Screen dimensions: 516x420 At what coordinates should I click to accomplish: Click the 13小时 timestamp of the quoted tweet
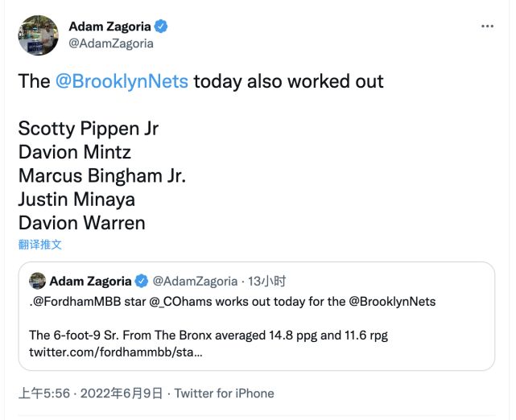pyautogui.click(x=268, y=281)
